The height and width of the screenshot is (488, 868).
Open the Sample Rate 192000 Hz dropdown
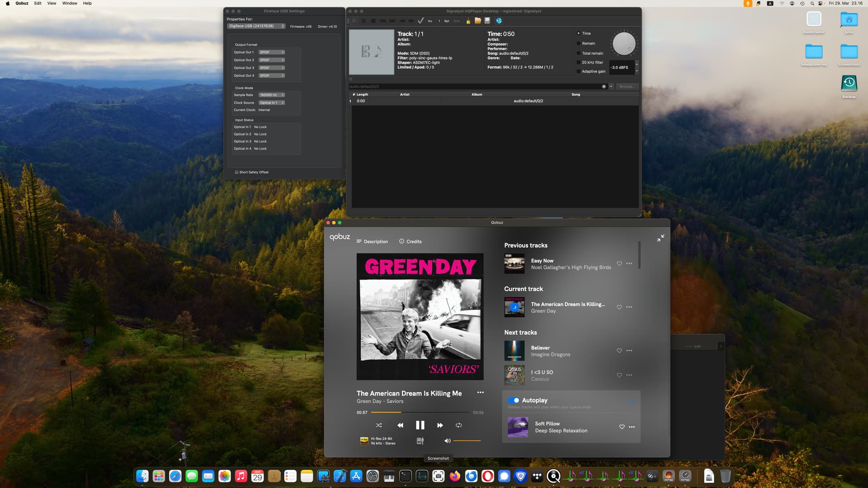[x=272, y=95]
